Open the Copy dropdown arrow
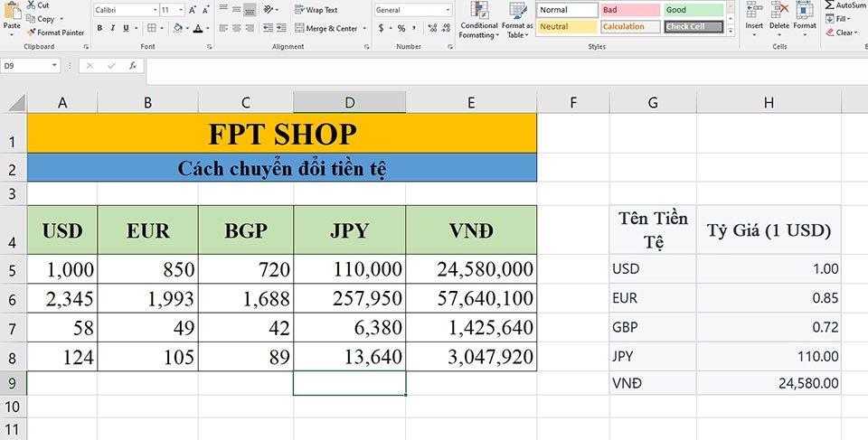This screenshot has height=440, width=868. coord(61,19)
